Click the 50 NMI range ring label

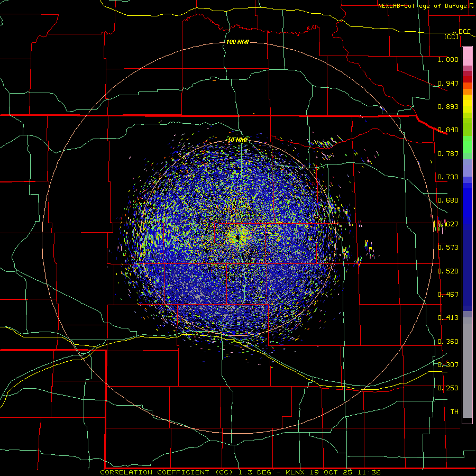click(x=237, y=140)
